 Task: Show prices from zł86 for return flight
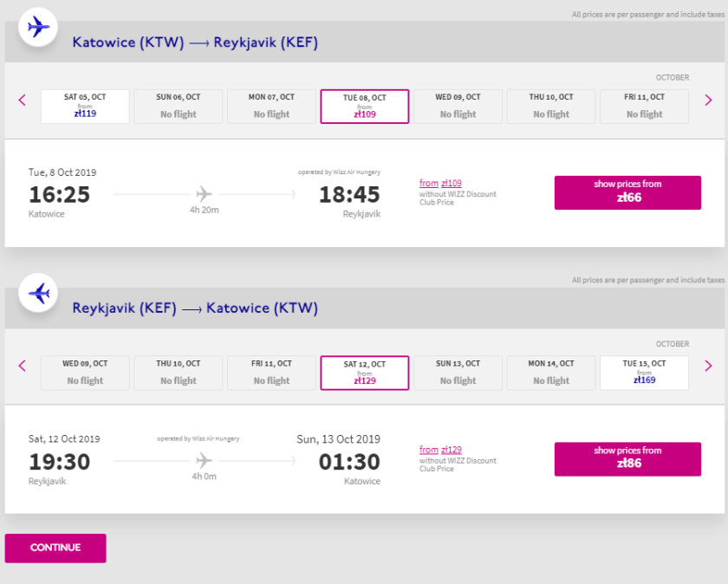pyautogui.click(x=627, y=458)
